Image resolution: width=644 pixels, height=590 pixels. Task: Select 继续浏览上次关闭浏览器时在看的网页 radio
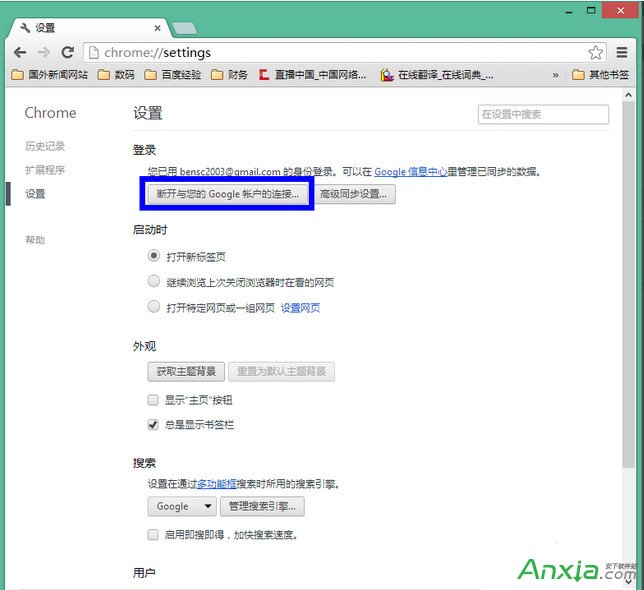pyautogui.click(x=154, y=281)
